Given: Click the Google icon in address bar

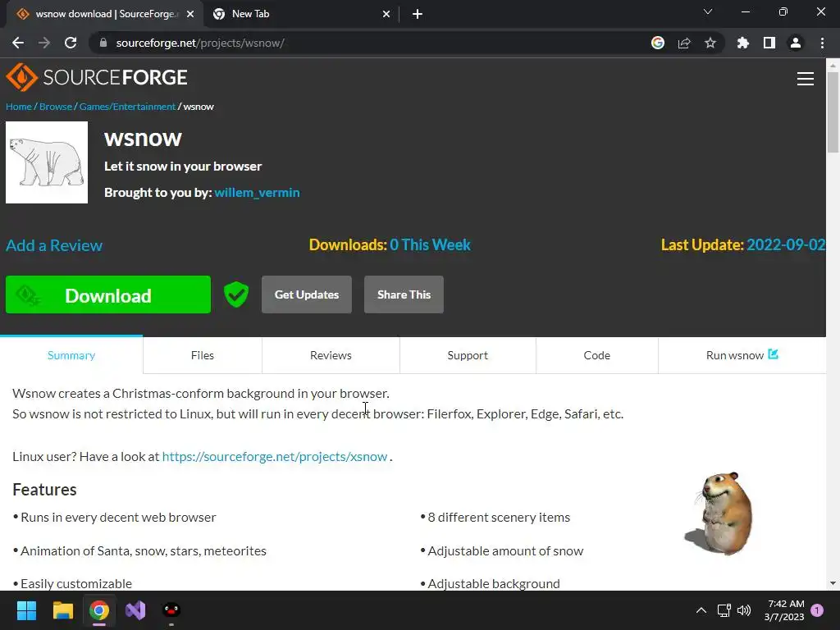Looking at the screenshot, I should [x=658, y=43].
